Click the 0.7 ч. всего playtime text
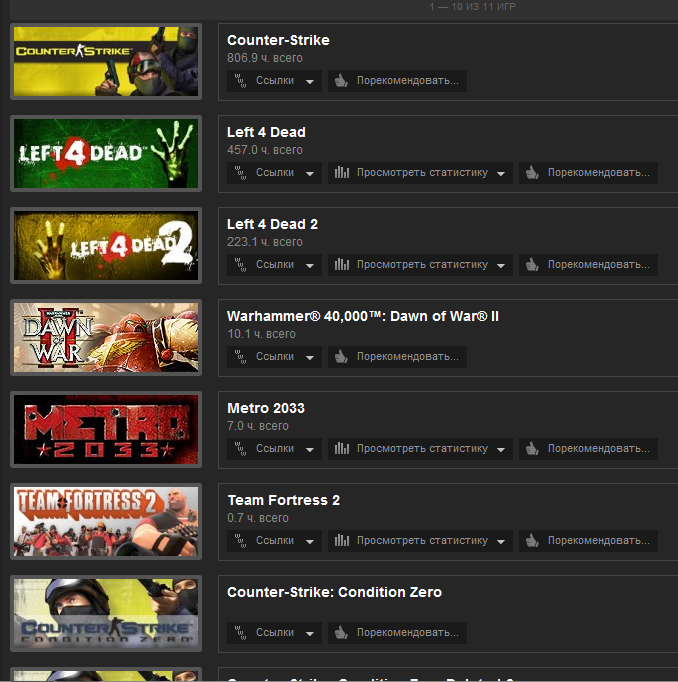 (258, 518)
